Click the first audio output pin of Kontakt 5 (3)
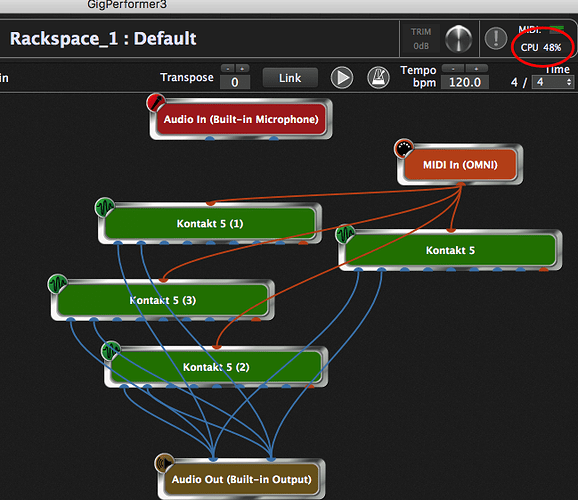The width and height of the screenshot is (578, 500). (71, 319)
